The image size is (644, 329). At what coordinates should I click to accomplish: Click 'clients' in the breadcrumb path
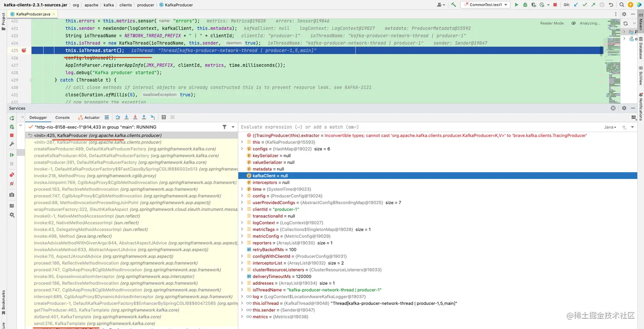pos(126,5)
